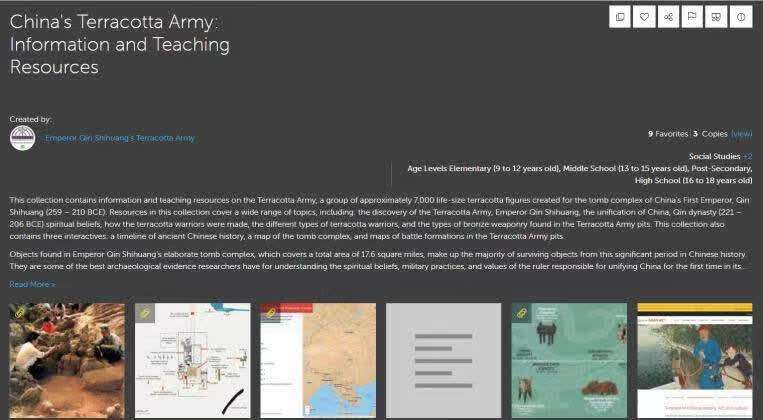This screenshot has height=420, width=763.
Task: Open the gray text document thumbnail
Action: tap(443, 360)
